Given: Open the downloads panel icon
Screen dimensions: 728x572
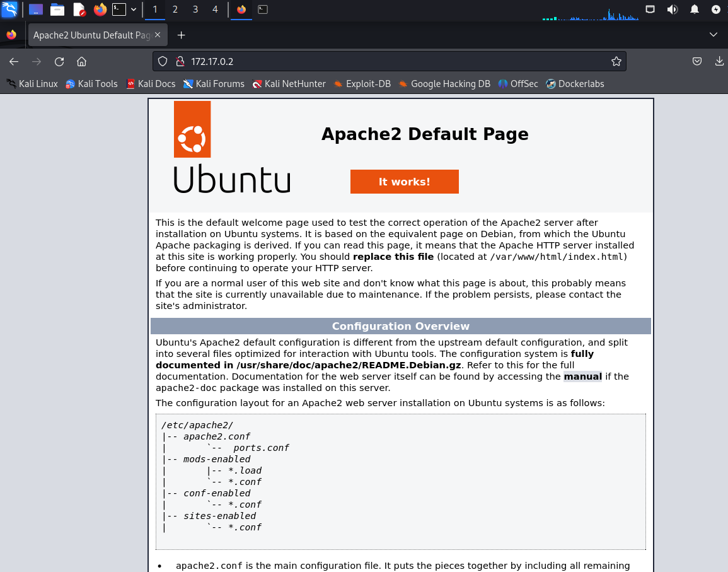Looking at the screenshot, I should coord(719,61).
